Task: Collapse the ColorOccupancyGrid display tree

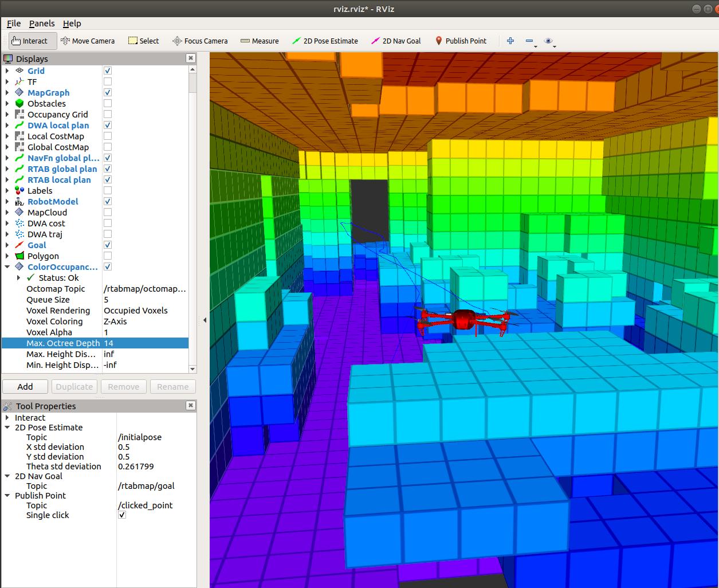Action: tap(7, 267)
